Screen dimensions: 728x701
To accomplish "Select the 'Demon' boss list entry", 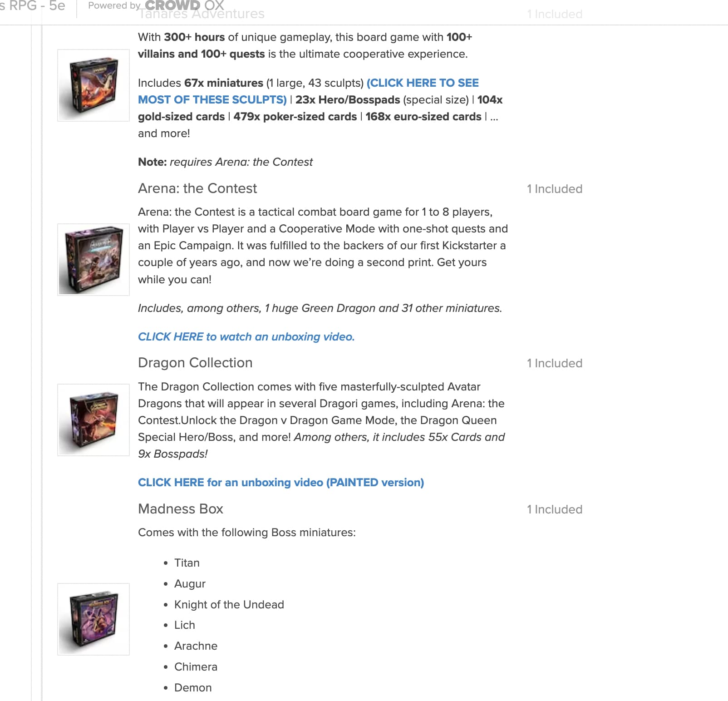I will click(193, 688).
